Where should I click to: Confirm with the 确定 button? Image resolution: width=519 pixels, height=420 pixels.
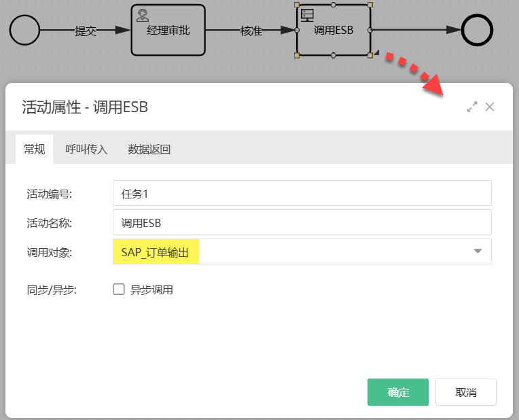click(397, 392)
